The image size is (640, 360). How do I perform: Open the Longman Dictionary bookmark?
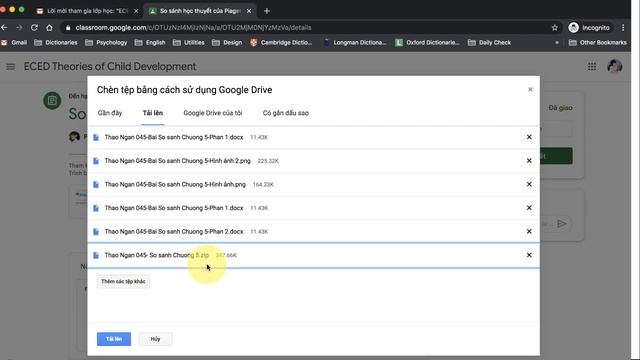(x=355, y=42)
